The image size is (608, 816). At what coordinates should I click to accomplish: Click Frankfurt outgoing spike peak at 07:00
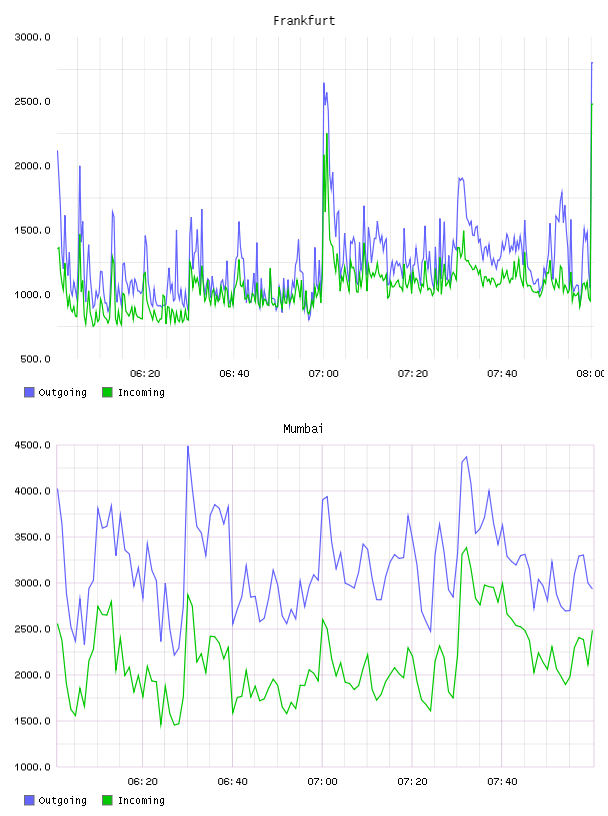[x=324, y=83]
